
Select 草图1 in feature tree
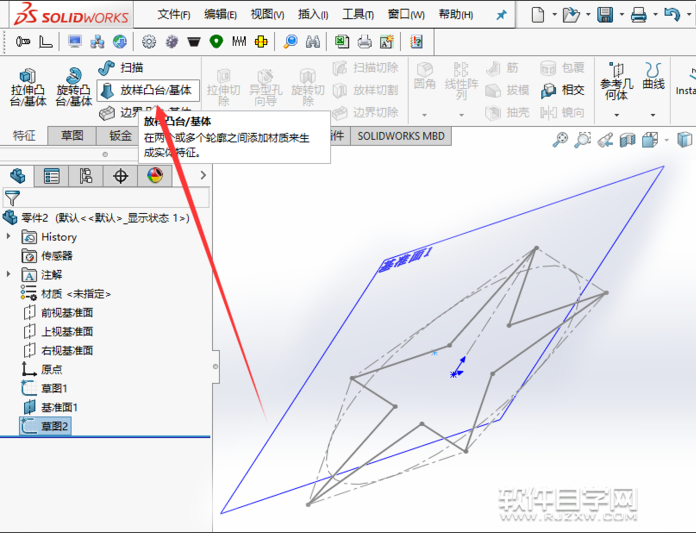pos(44,388)
